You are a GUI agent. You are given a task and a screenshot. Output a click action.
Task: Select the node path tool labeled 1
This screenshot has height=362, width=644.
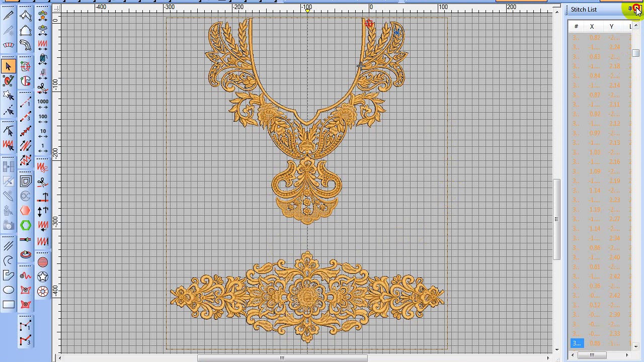26,325
